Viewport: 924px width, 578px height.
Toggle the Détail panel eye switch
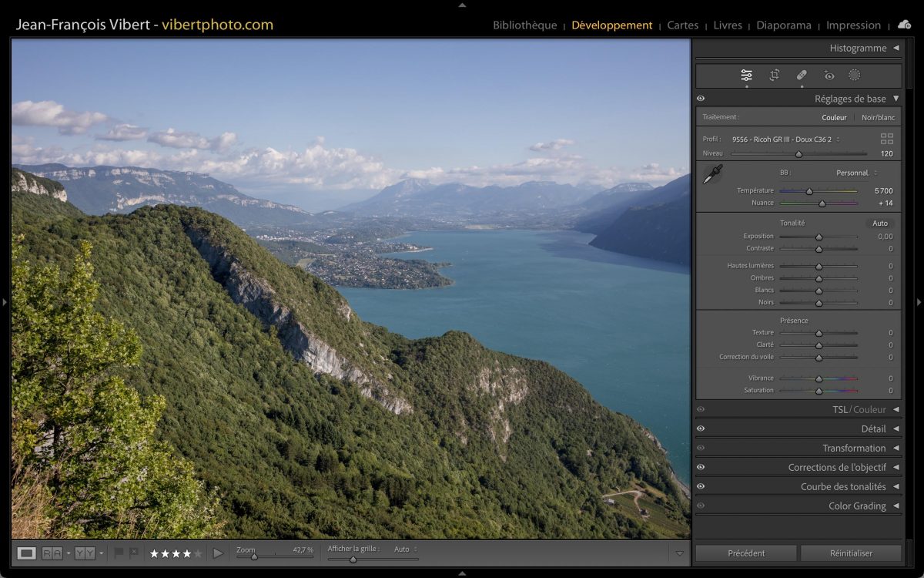point(701,428)
